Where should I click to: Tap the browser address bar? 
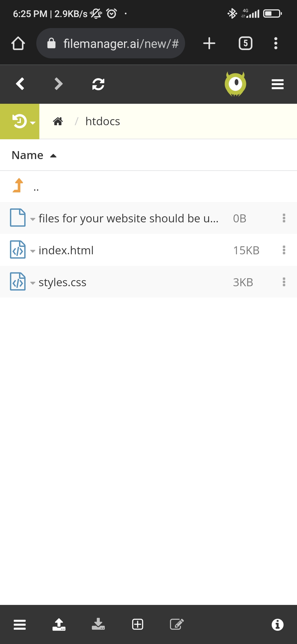point(111,43)
